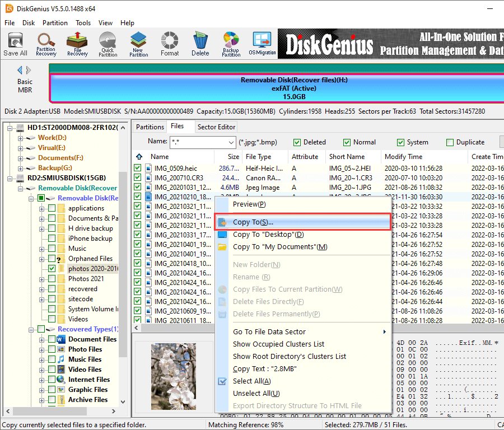
Task: Sort files by the Modify Time column
Action: click(x=403, y=157)
